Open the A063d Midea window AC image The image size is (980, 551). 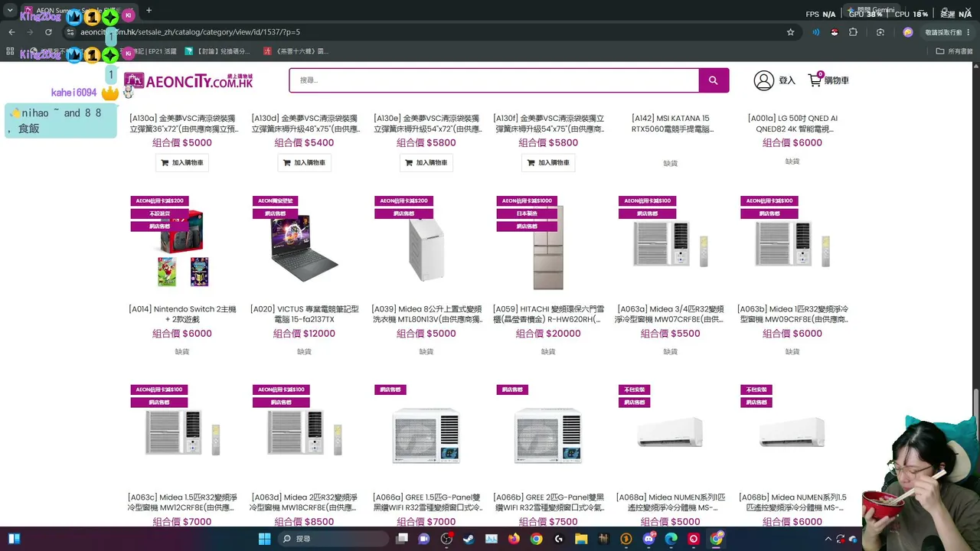coord(304,433)
